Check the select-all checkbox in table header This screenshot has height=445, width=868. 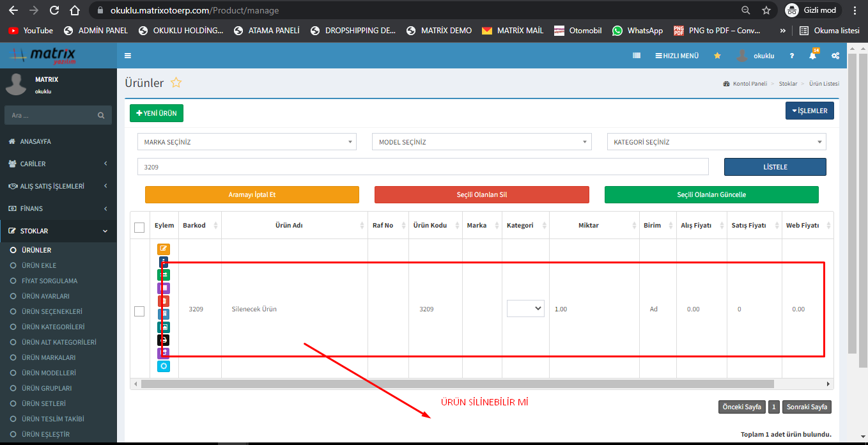point(139,227)
